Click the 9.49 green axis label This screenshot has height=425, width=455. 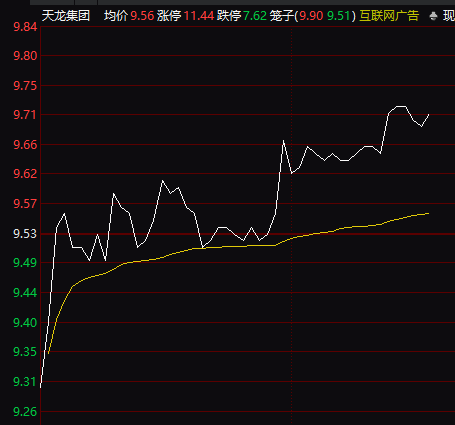(x=25, y=263)
